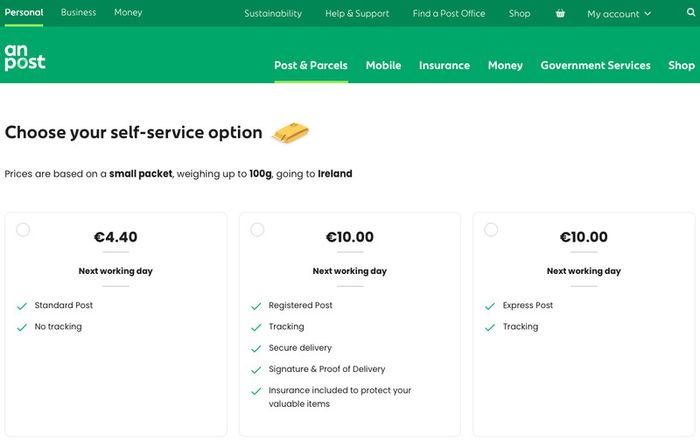Switch to the Business tab
700x441 pixels.
coord(78,12)
